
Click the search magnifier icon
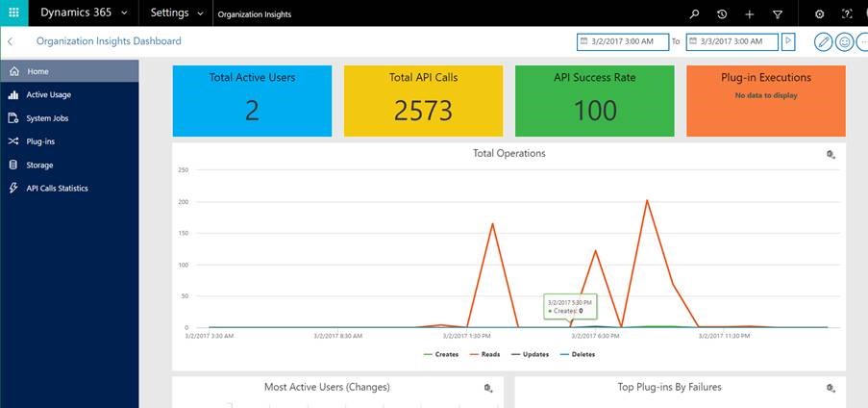click(695, 14)
